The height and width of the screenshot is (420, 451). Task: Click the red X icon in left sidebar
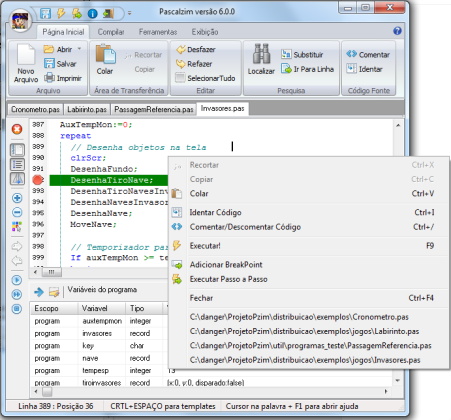tap(17, 129)
